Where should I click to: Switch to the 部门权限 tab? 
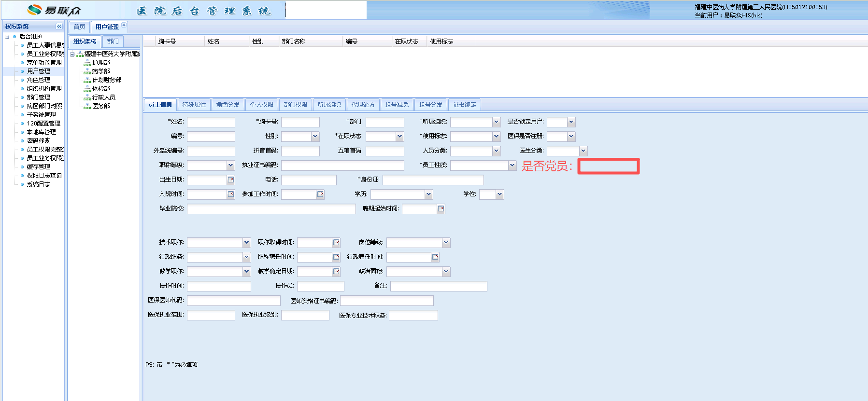(x=296, y=105)
